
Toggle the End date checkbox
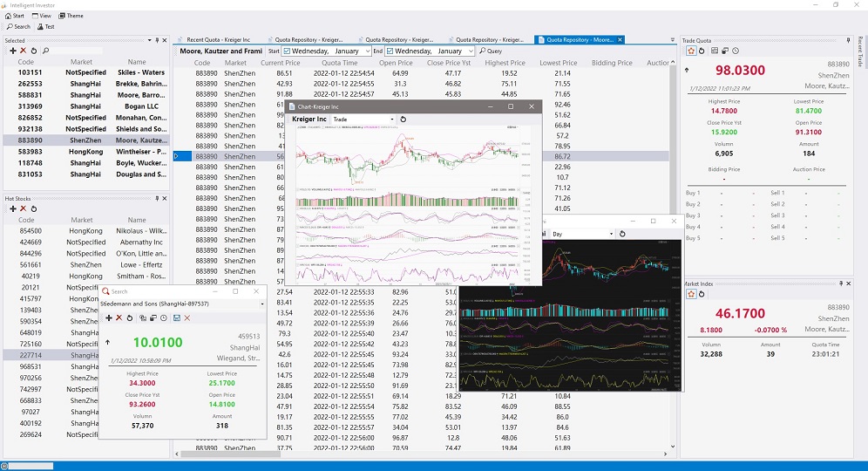pyautogui.click(x=390, y=51)
